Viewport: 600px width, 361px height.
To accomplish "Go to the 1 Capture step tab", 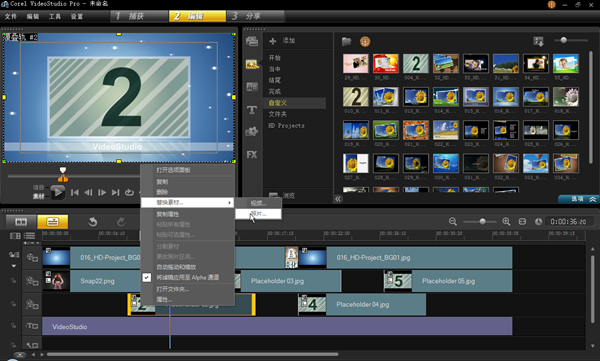I will click(139, 16).
